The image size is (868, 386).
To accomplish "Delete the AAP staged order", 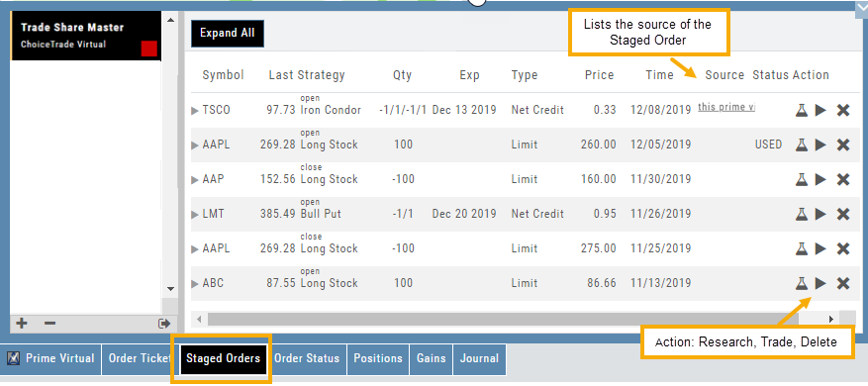I will pyautogui.click(x=842, y=179).
